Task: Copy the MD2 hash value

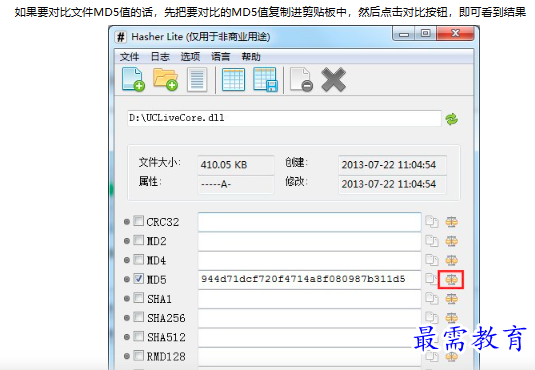Action: tap(432, 241)
